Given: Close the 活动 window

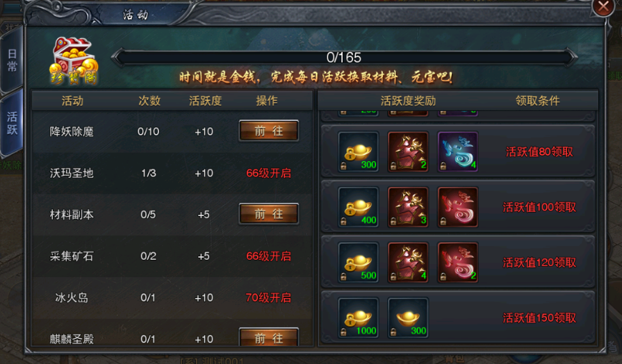Looking at the screenshot, I should pyautogui.click(x=603, y=7).
